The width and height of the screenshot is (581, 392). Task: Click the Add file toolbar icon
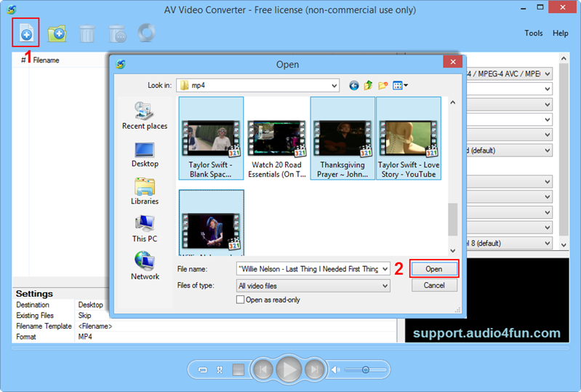[26, 33]
